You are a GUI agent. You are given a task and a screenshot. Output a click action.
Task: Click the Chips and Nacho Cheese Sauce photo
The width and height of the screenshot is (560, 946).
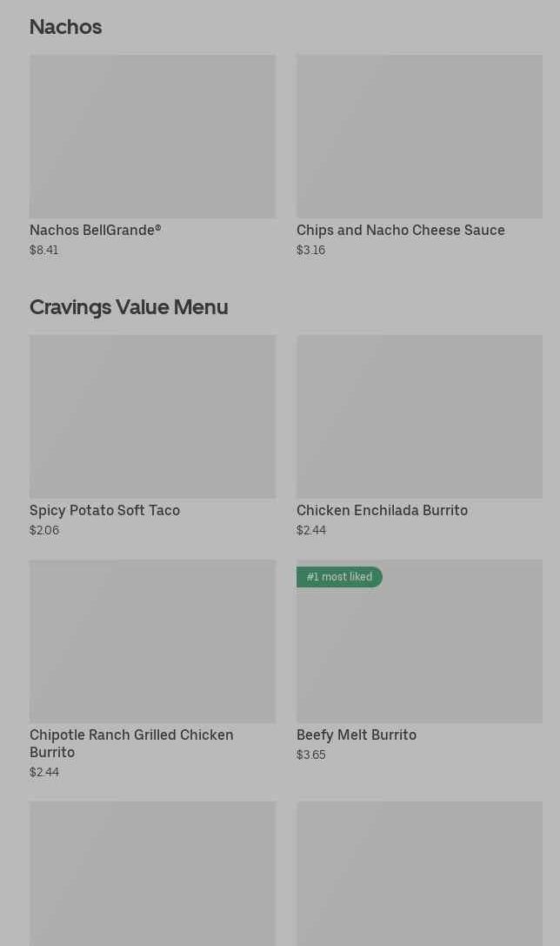(x=419, y=137)
